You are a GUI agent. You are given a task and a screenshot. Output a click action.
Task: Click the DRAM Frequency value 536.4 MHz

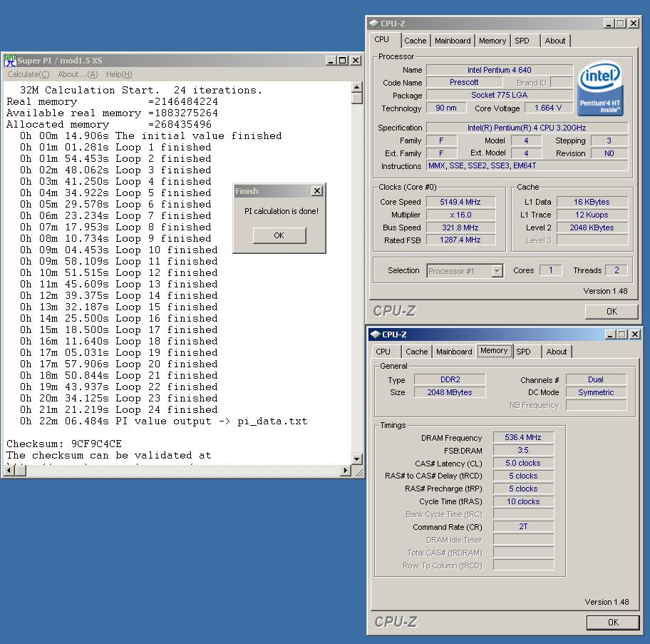click(524, 437)
